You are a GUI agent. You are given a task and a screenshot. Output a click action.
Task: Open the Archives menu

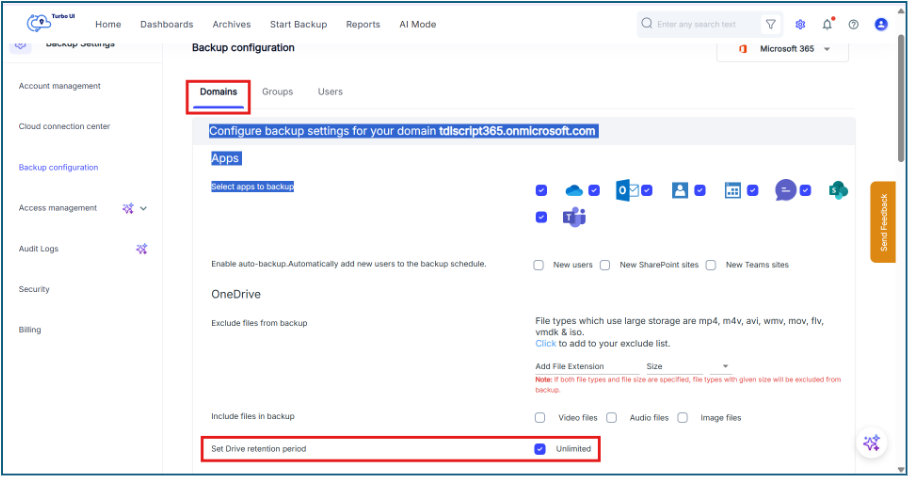[x=231, y=24]
